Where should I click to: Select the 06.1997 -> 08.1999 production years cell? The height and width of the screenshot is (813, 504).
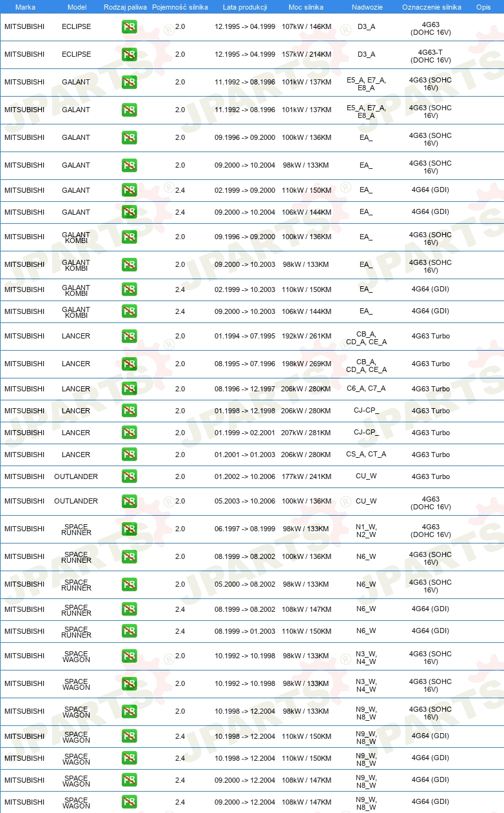(x=245, y=529)
